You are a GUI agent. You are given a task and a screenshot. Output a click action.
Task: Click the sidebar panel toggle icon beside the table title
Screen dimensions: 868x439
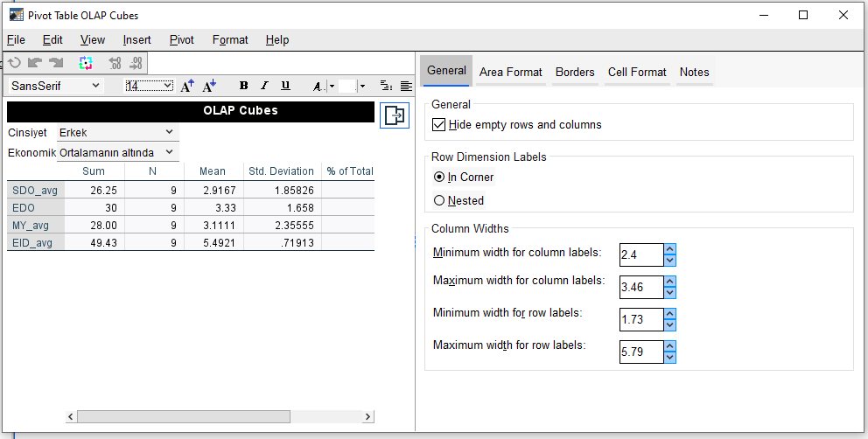pyautogui.click(x=395, y=115)
